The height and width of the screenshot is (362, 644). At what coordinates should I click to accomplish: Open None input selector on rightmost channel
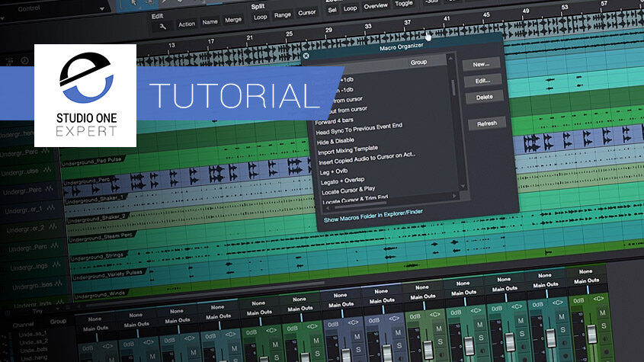[585, 271]
